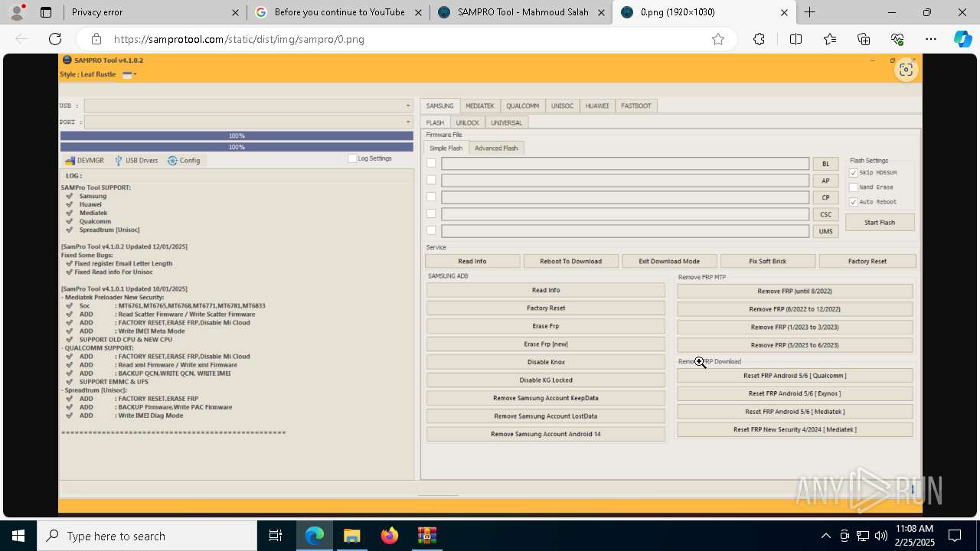980x551 pixels.
Task: Check the CP firmware row checkbox
Action: click(x=431, y=197)
